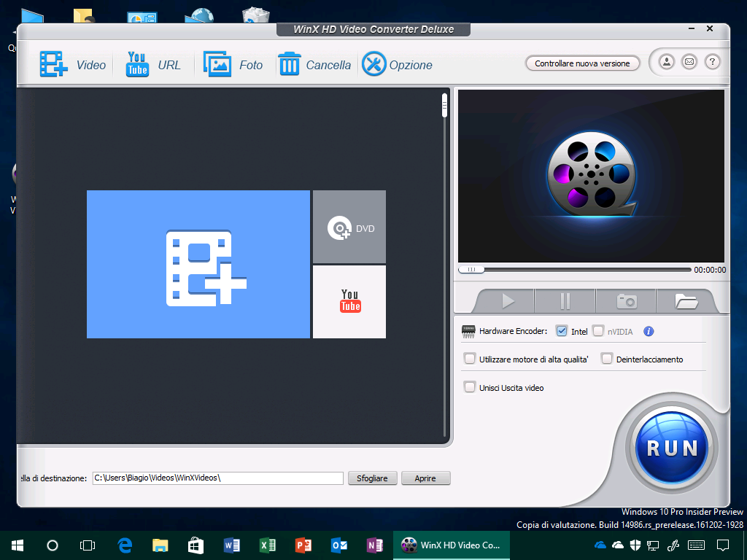Click the pen workspace tray icon

(x=673, y=545)
